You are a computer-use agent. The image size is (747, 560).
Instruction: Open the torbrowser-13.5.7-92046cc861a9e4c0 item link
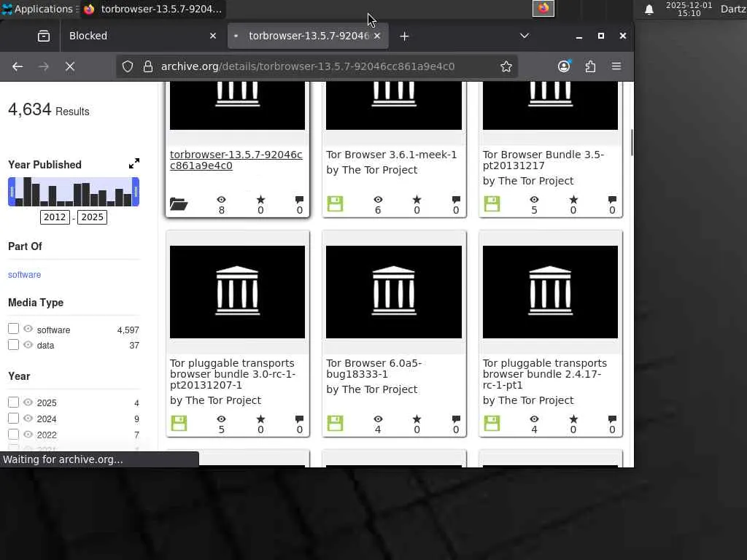pyautogui.click(x=236, y=160)
